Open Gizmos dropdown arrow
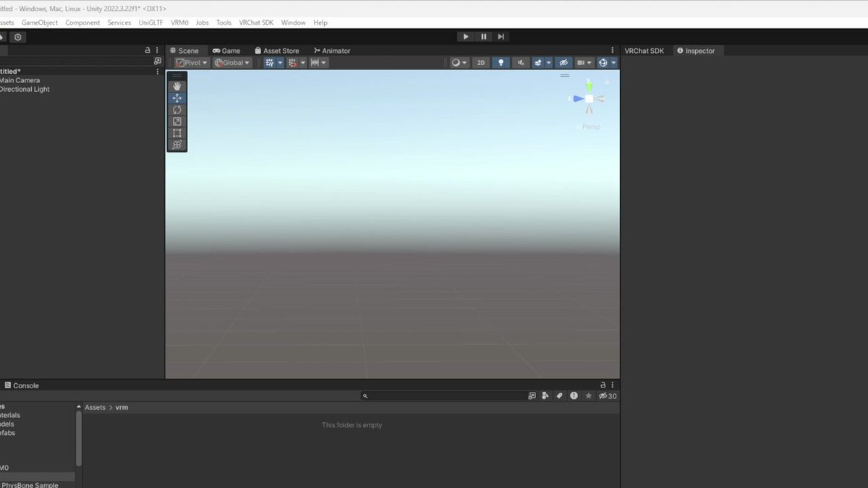Image resolution: width=868 pixels, height=488 pixels. tap(613, 63)
